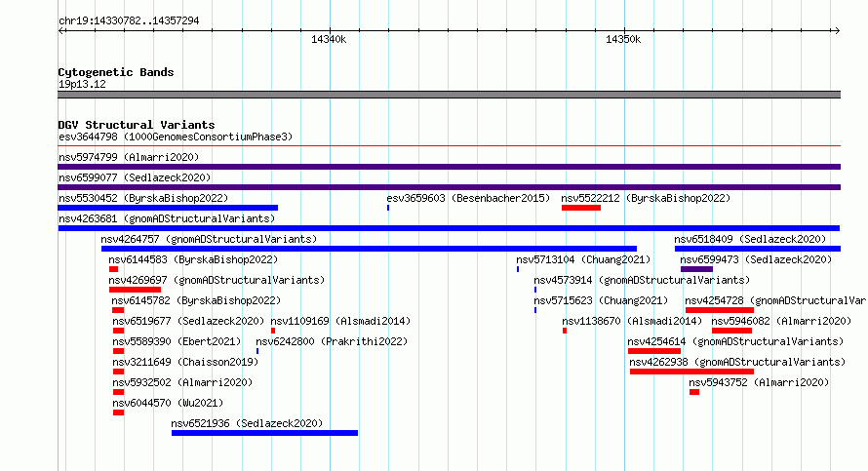The image size is (868, 471).
Task: Click the nsv4254728 gnomAD variant label
Action: (776, 300)
